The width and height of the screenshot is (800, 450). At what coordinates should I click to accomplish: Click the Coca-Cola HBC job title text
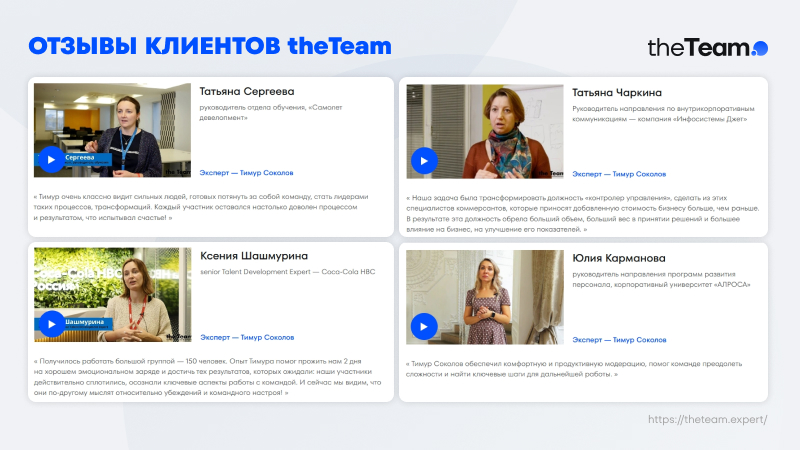[x=288, y=271]
